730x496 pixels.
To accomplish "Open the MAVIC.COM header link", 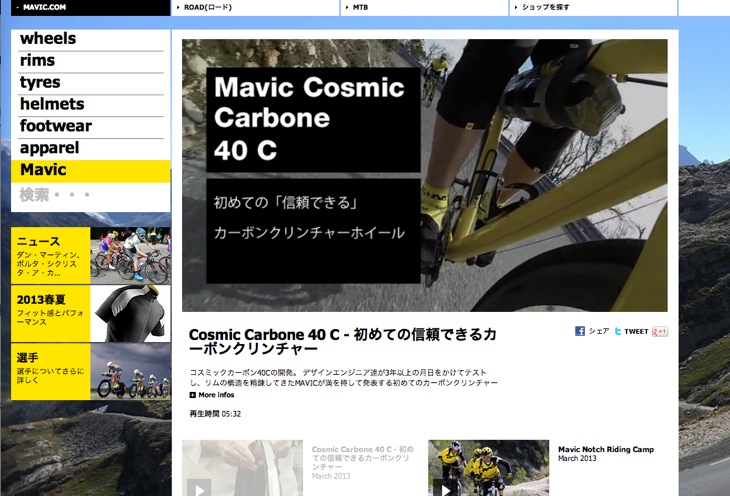I will 91,7.
